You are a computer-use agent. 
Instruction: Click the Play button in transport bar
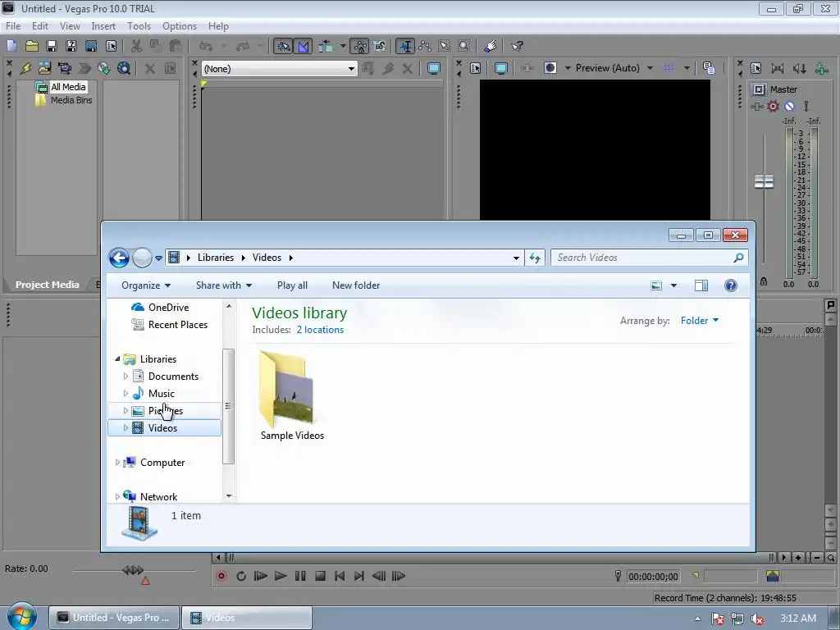point(281,576)
